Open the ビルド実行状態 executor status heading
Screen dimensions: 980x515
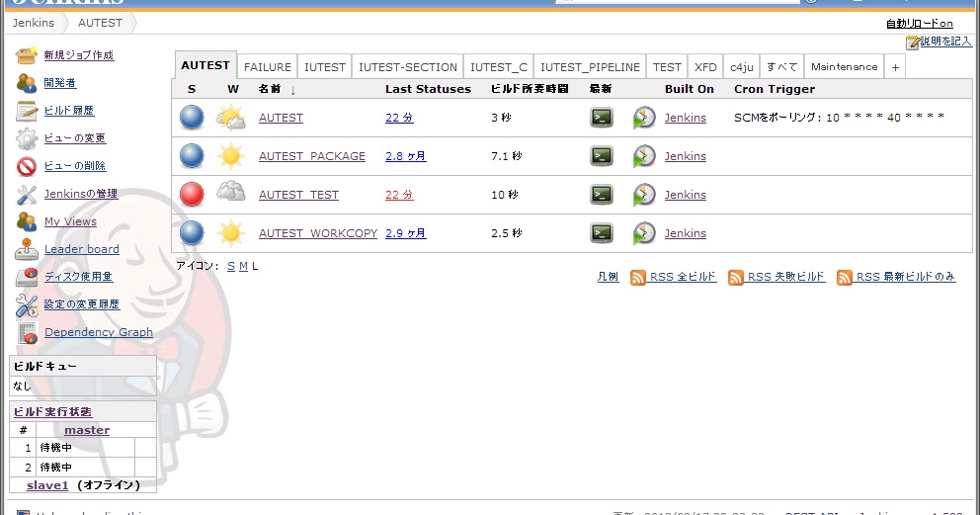52,411
